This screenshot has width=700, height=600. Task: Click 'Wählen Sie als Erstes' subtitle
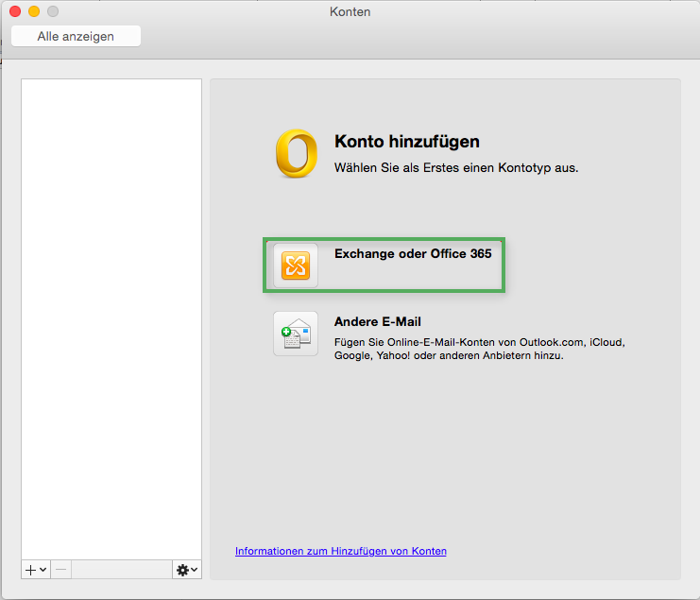[456, 168]
